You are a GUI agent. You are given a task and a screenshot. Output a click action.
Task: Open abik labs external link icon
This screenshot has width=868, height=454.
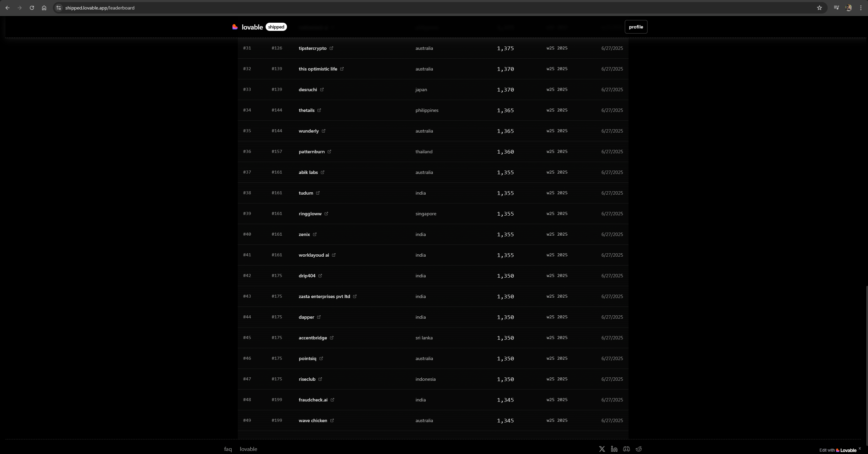coord(323,172)
